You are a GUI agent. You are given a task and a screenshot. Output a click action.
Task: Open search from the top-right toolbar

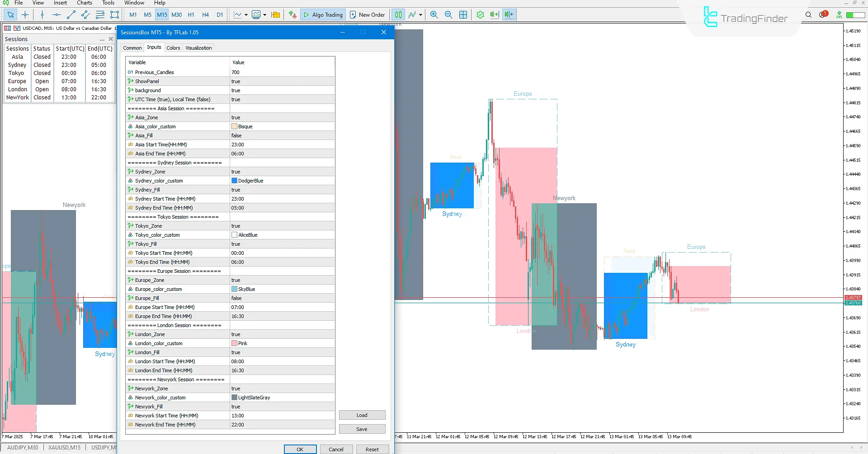pyautogui.click(x=808, y=14)
